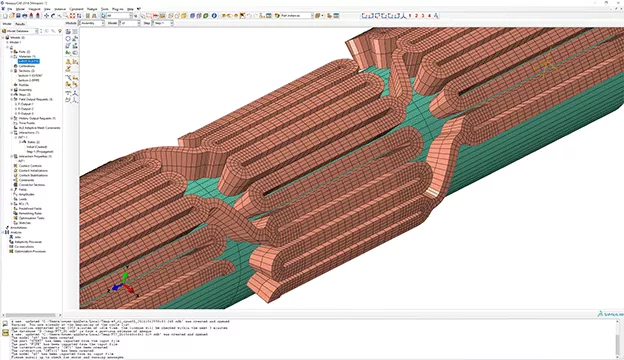Image resolution: width=624 pixels, height=360 pixels.
Task: Open the Viewport menu
Action: [35, 9]
